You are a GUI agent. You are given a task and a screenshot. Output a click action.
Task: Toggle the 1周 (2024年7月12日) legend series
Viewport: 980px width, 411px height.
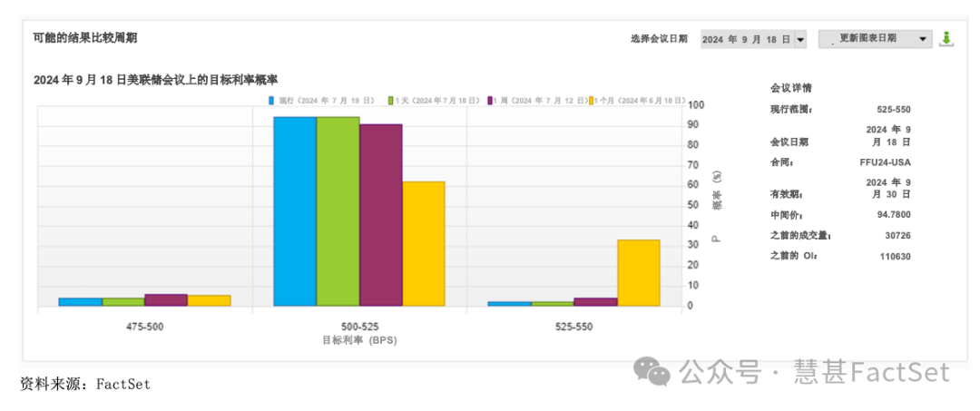[x=535, y=100]
